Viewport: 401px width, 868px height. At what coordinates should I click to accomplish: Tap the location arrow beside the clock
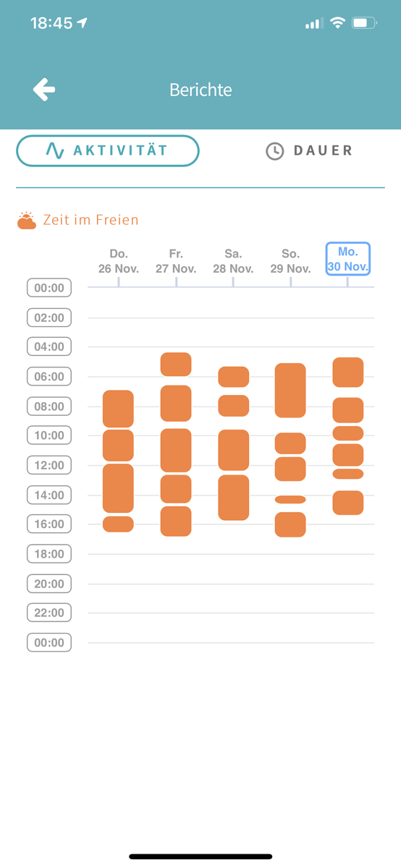[82, 23]
